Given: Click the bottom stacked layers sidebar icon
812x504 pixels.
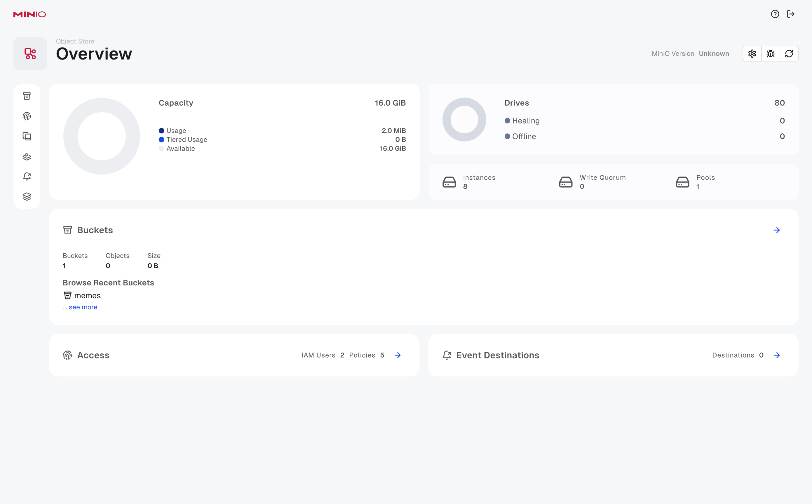Looking at the screenshot, I should (27, 197).
